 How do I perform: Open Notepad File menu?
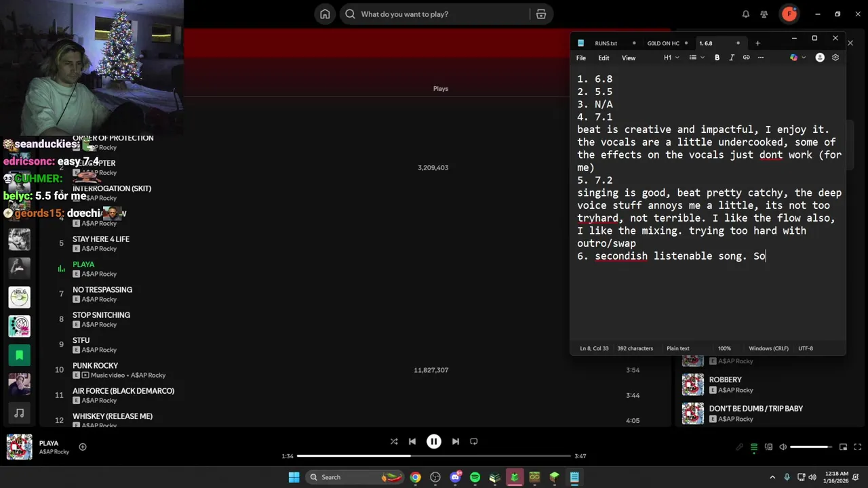point(581,58)
